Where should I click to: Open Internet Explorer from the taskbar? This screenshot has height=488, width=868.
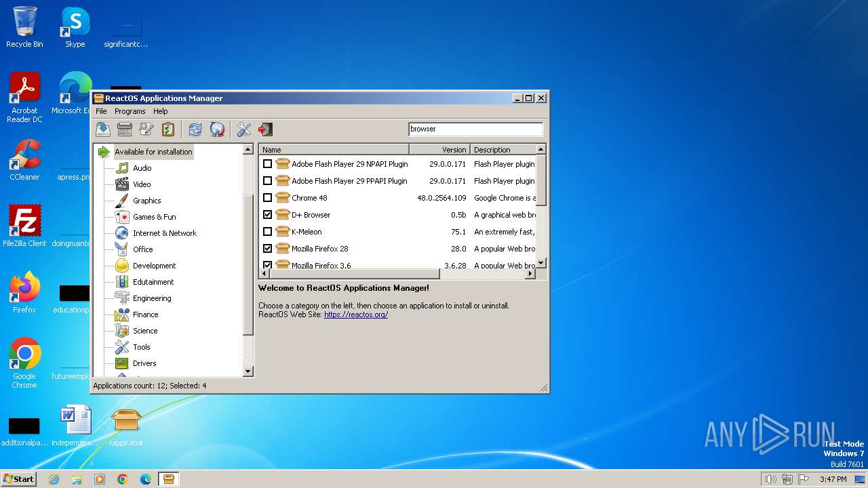coord(54,479)
